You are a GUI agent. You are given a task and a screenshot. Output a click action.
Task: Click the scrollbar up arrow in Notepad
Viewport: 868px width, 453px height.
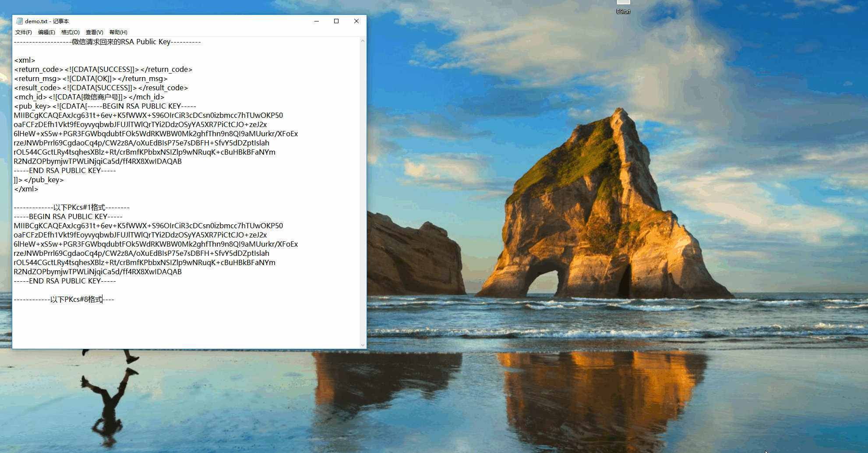point(363,41)
